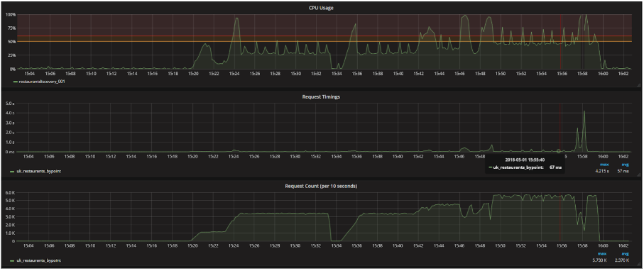This screenshot has width=644, height=271.
Task: Click the 6.0 K label on Request Count y-axis
Action: coord(11,192)
